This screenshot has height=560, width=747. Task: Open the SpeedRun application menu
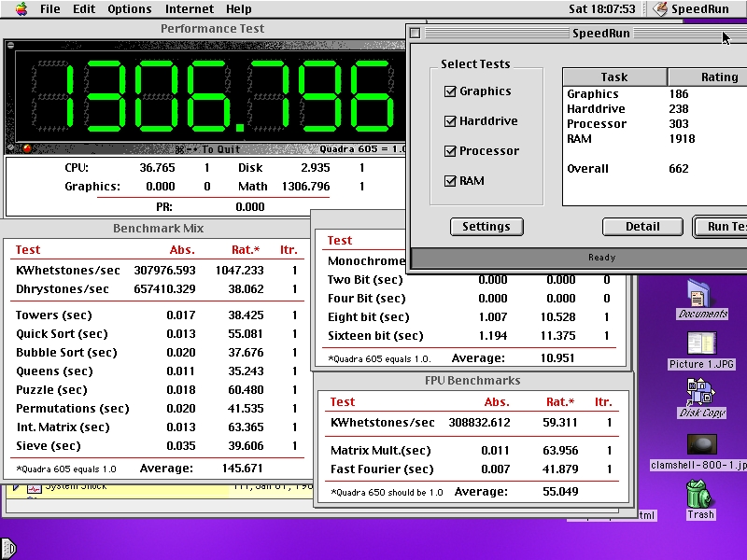click(691, 9)
